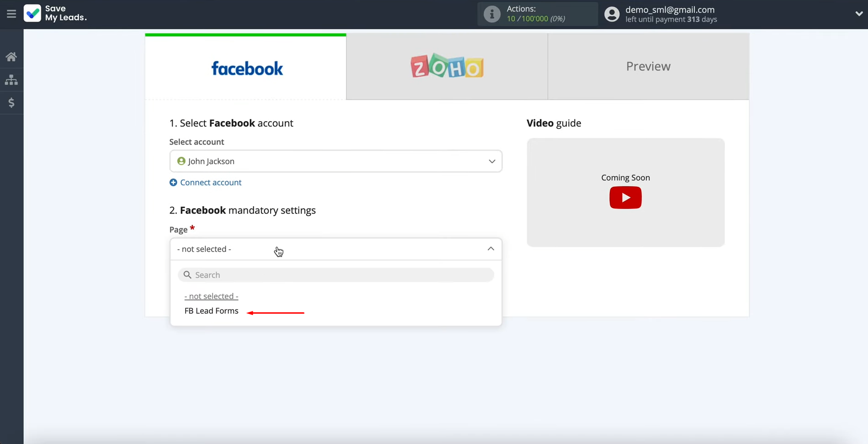Open the connections sitemap sidebar icon
Screen dimensions: 868x444
click(11, 80)
